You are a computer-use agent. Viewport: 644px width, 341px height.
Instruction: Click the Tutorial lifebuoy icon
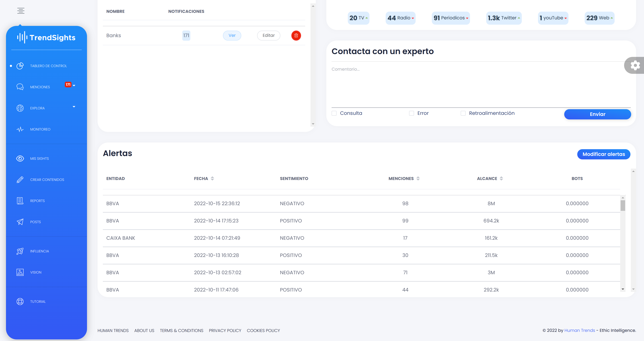pyautogui.click(x=20, y=302)
